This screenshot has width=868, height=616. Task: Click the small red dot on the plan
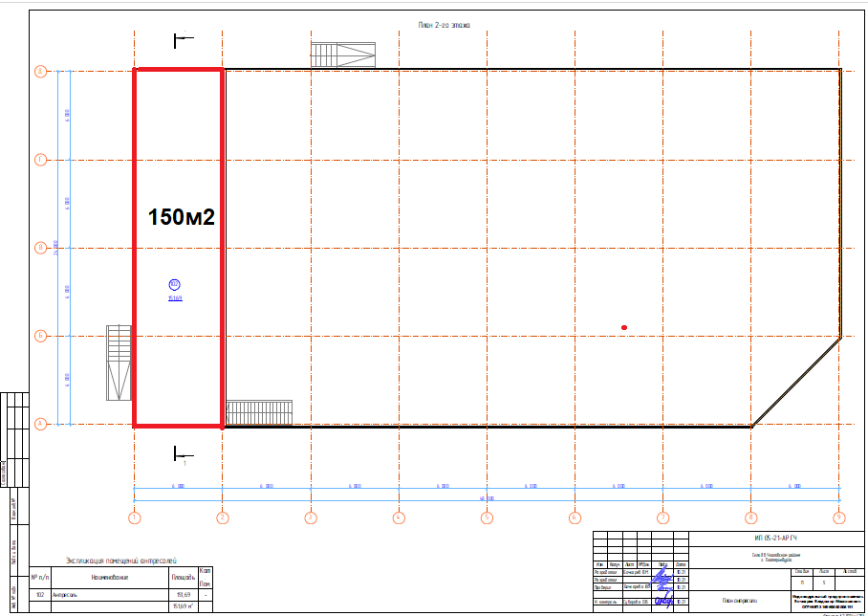(x=624, y=328)
